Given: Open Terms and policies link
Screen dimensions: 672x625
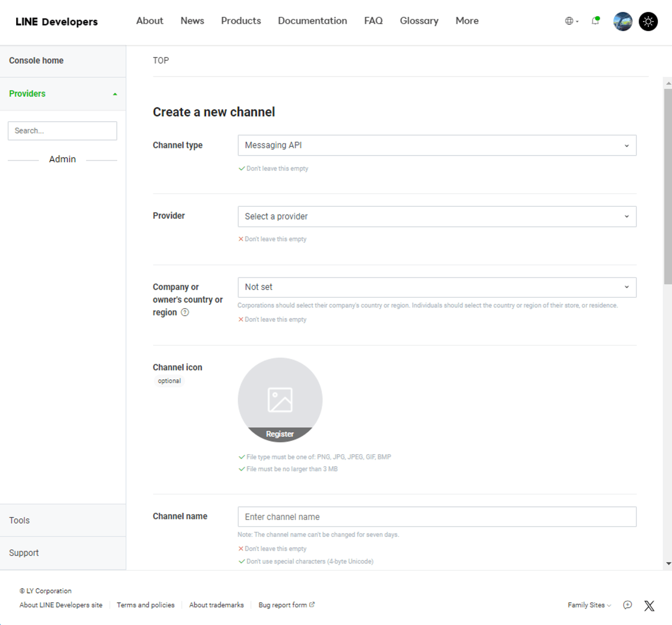Looking at the screenshot, I should coord(145,605).
